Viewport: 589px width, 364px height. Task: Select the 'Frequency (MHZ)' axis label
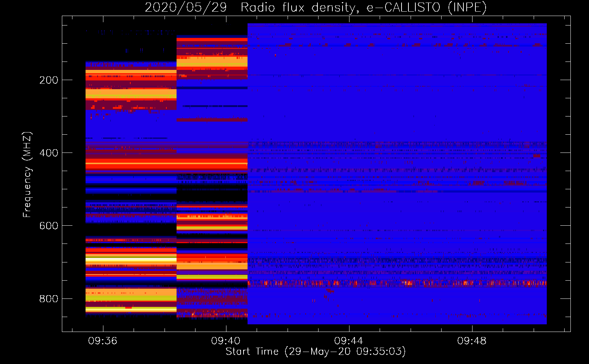coord(27,174)
